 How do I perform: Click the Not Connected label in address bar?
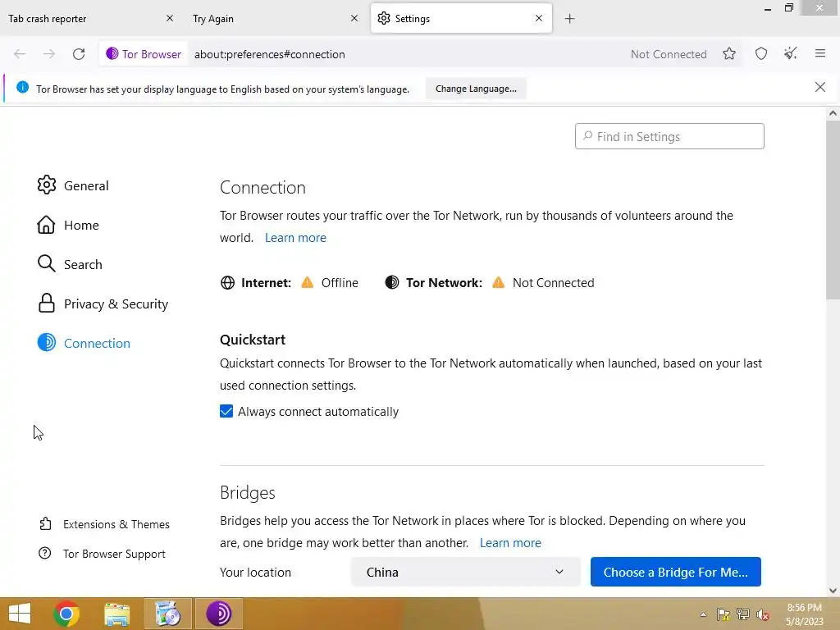[669, 54]
